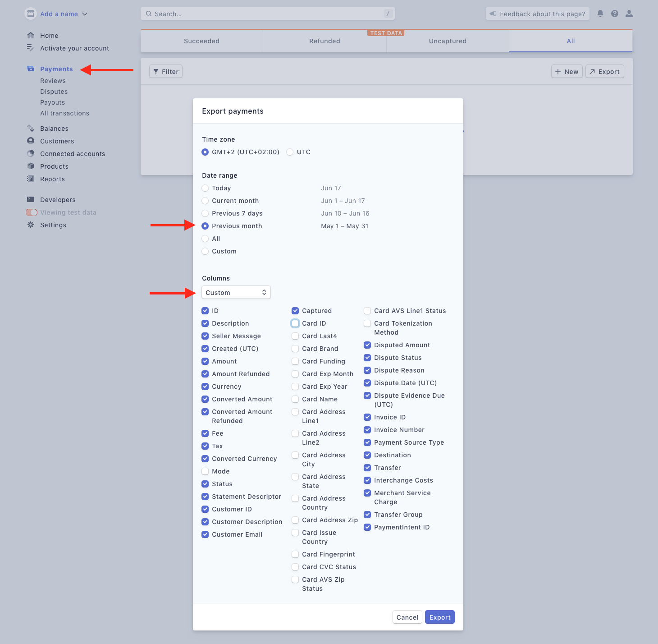Select the UTC time zone radio button
Viewport: 658px width, 644px height.
pos(290,152)
